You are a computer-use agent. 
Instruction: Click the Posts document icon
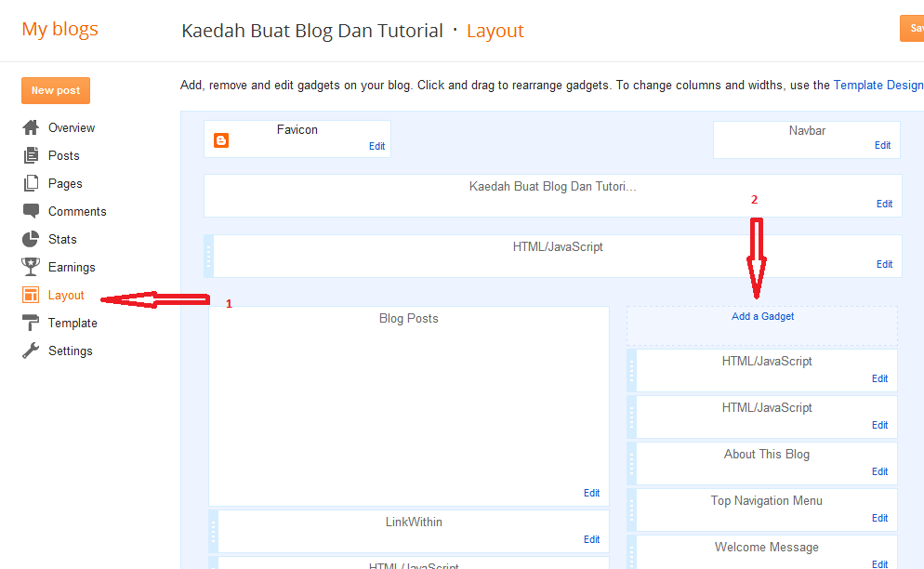[x=31, y=155]
